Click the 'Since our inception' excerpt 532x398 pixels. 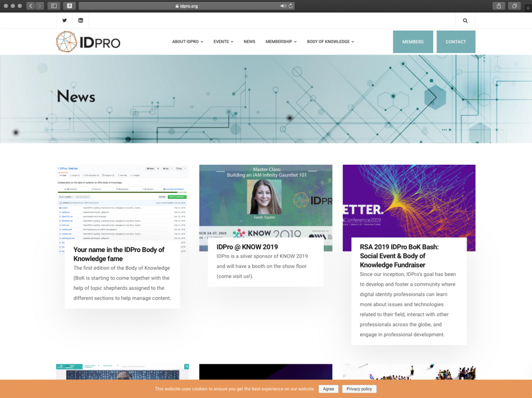[x=408, y=304]
